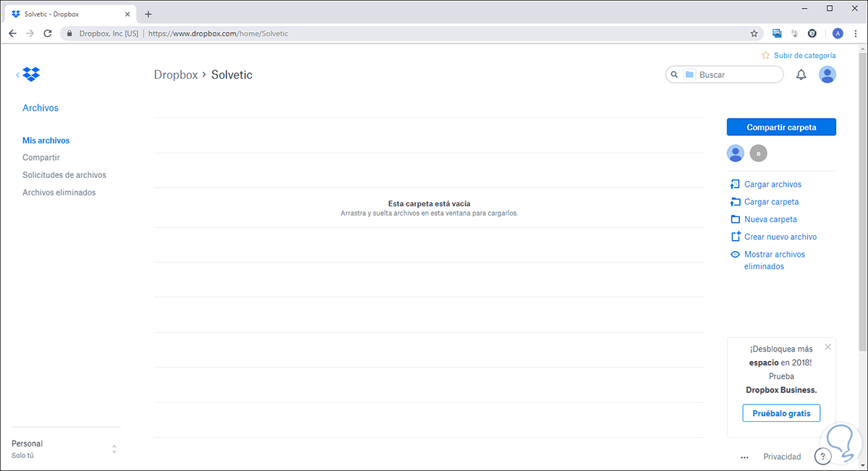Click the third extension icon in Chrome toolbar
868x471 pixels.
[x=812, y=33]
